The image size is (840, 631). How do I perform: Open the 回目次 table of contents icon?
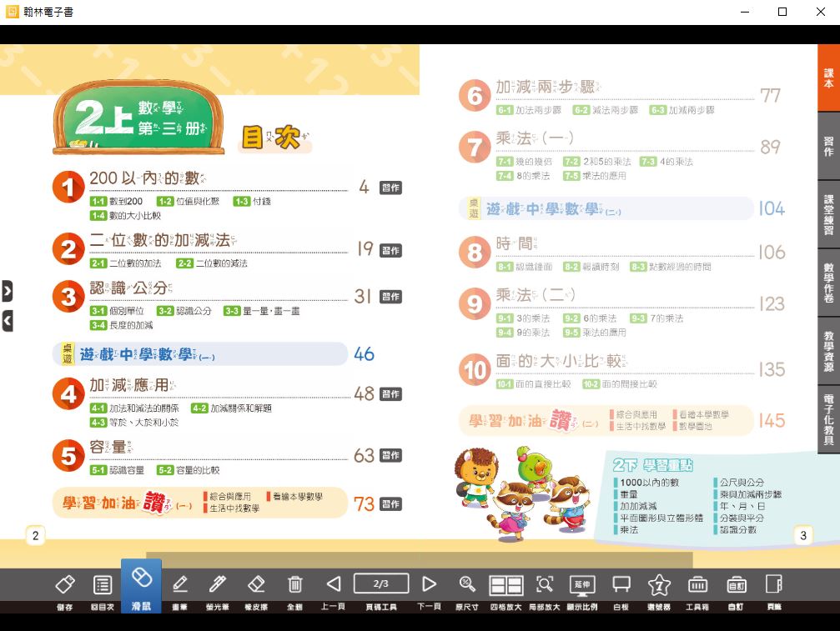(x=103, y=585)
